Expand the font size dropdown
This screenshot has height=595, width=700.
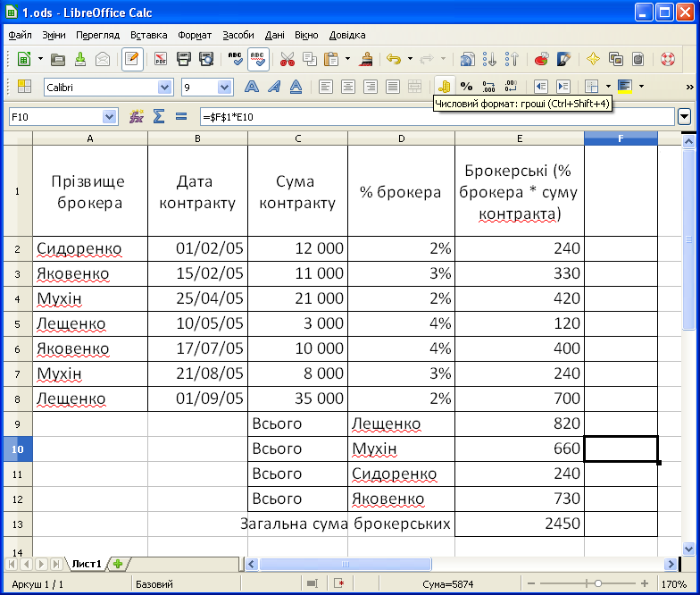(x=225, y=88)
